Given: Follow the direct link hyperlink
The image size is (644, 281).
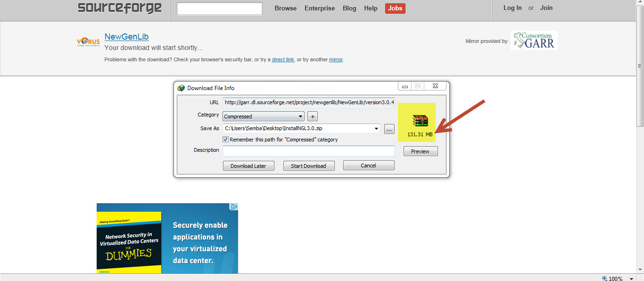Looking at the screenshot, I should click(x=283, y=60).
